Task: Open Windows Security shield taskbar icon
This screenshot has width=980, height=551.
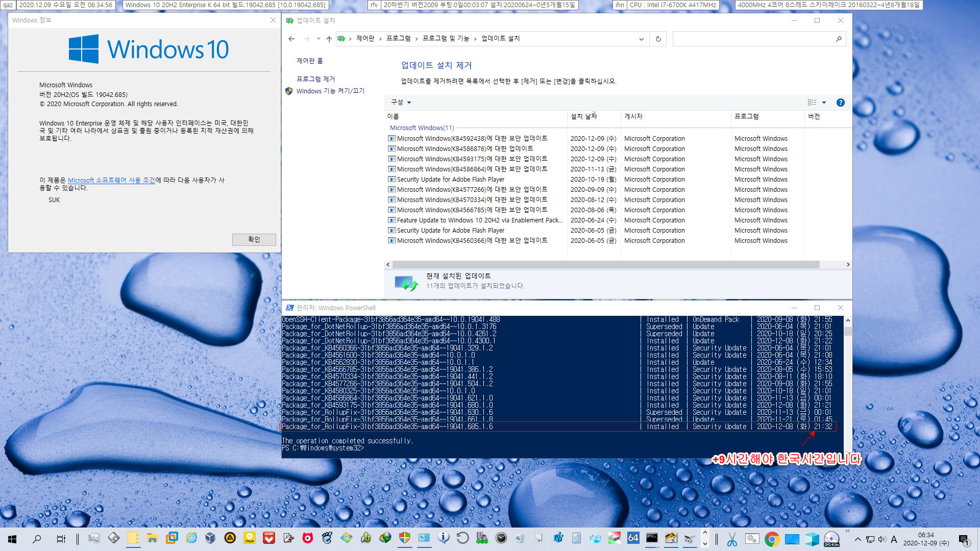Action: pyautogui.click(x=404, y=538)
